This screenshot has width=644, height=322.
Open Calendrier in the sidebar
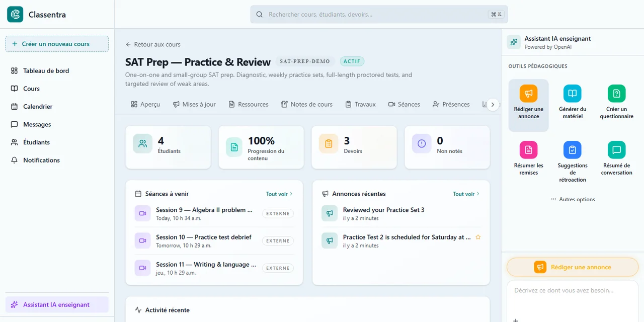57,107
